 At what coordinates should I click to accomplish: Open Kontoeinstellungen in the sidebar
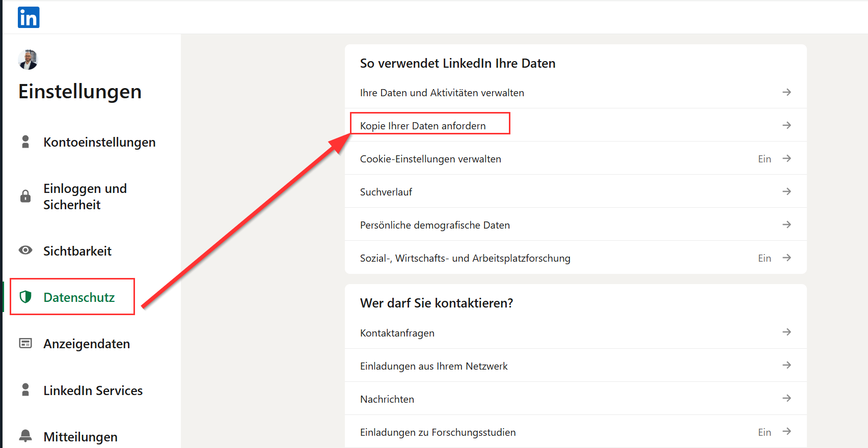[x=99, y=142]
